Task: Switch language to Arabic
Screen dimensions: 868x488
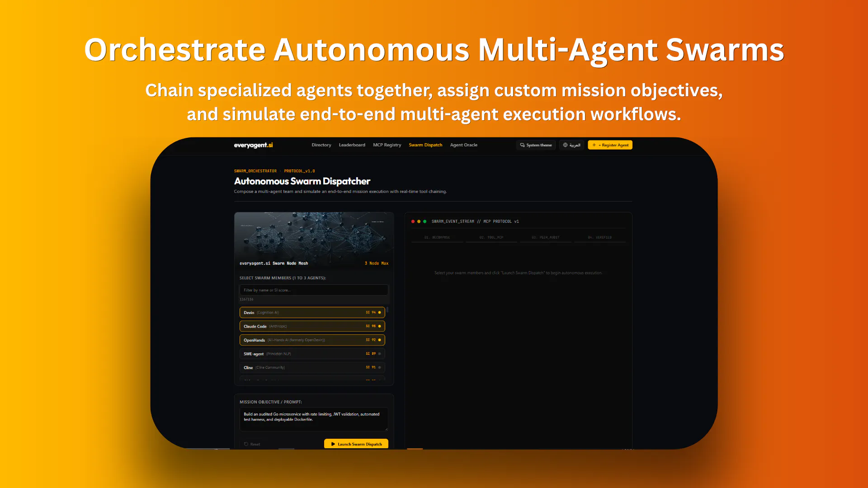Action: [x=571, y=145]
